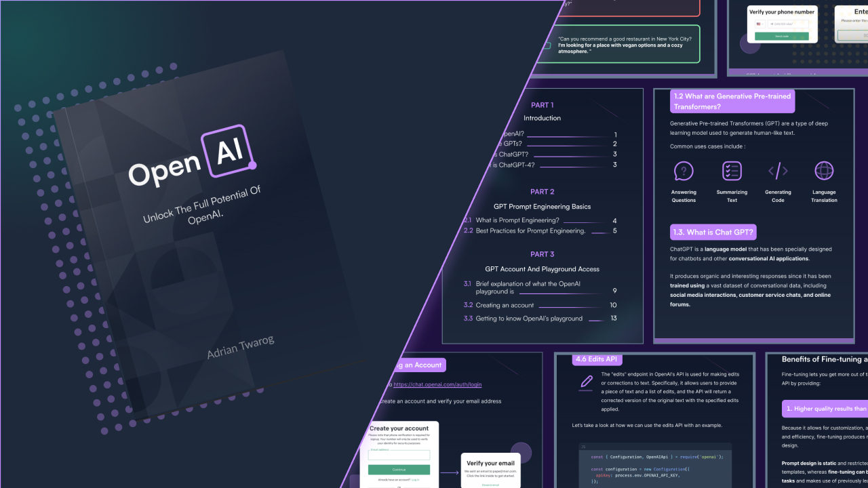
Task: Click the Continue button
Action: (399, 470)
